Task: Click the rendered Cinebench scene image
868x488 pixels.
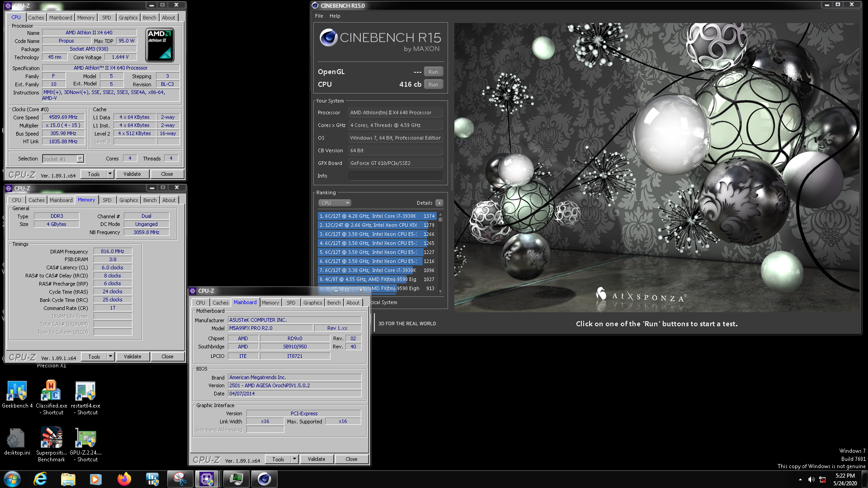Action: click(656, 167)
